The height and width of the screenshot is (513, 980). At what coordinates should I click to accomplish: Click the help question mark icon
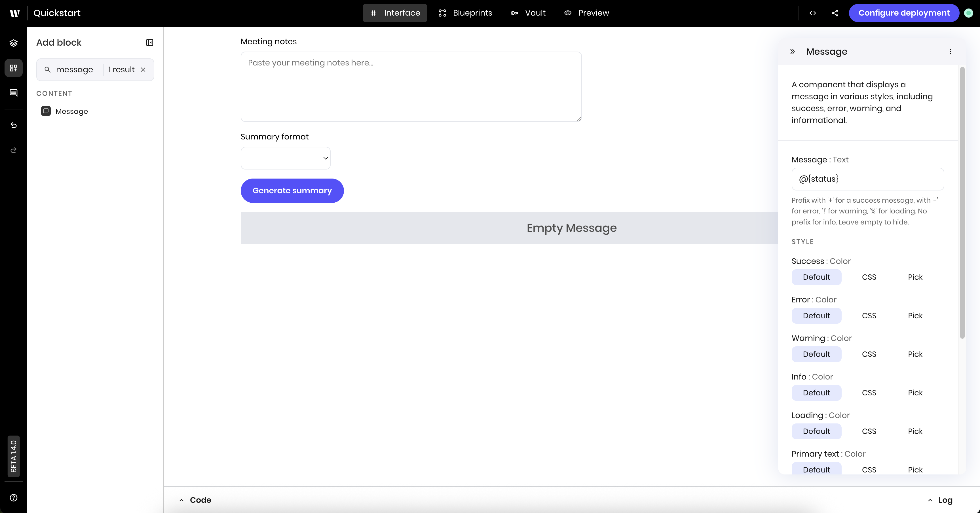click(x=14, y=498)
